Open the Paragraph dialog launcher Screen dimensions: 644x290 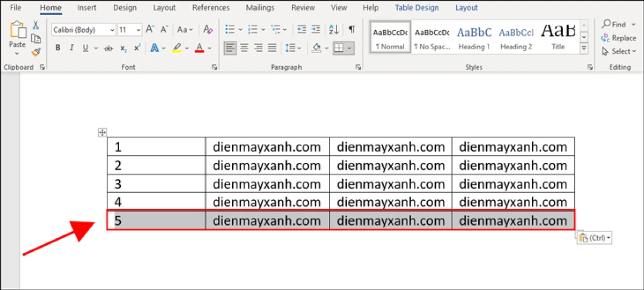pos(358,68)
